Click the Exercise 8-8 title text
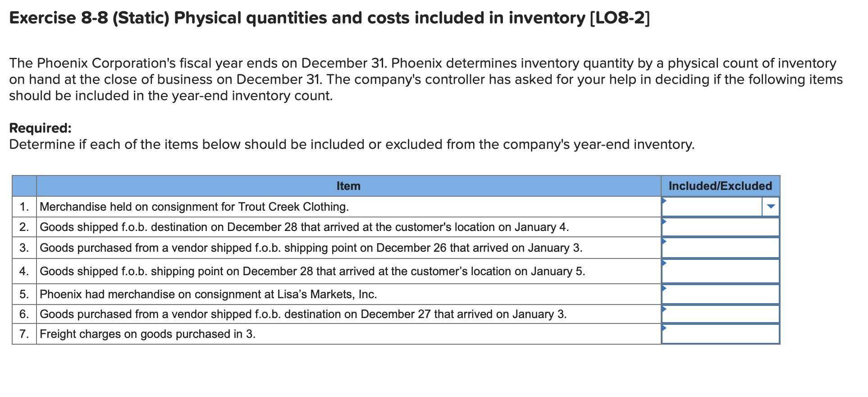This screenshot has width=868, height=397. coord(329,18)
